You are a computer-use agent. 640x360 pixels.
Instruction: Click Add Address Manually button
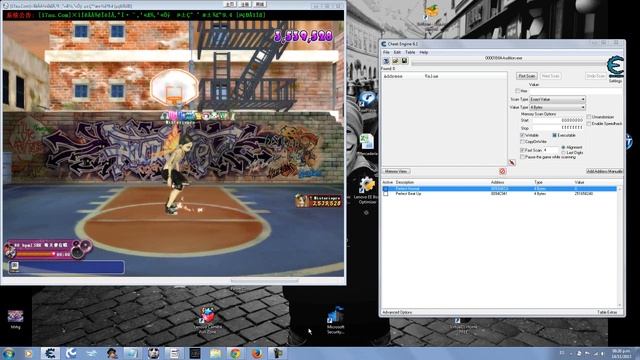click(x=604, y=171)
